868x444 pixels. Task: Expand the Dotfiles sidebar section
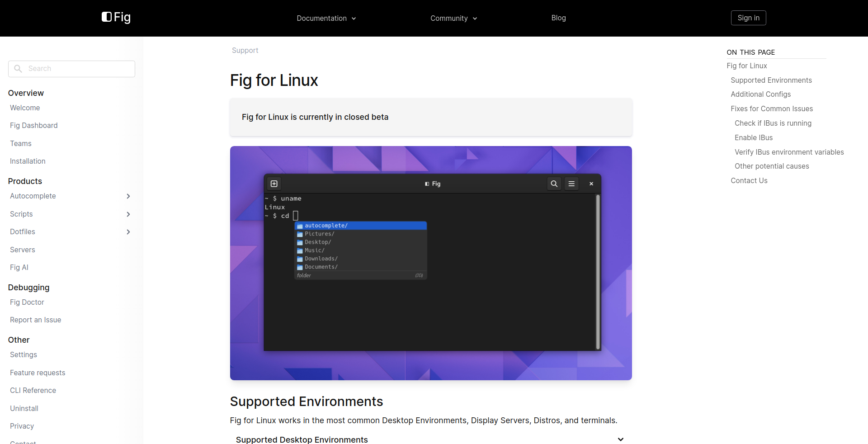tap(128, 232)
